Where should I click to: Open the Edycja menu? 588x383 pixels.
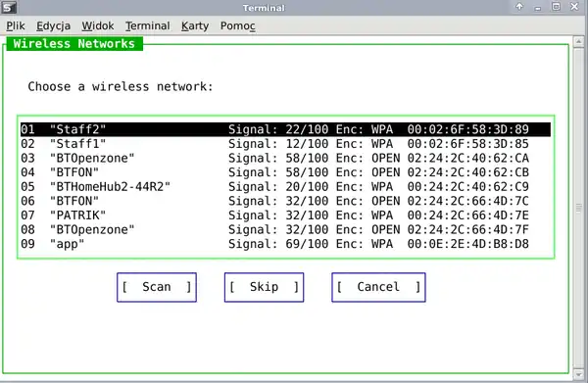(53, 25)
